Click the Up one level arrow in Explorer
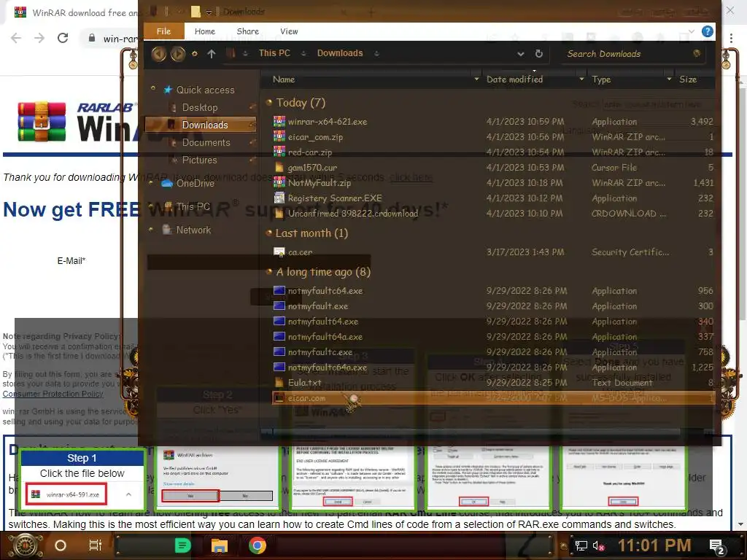This screenshot has width=747, height=560. point(212,54)
